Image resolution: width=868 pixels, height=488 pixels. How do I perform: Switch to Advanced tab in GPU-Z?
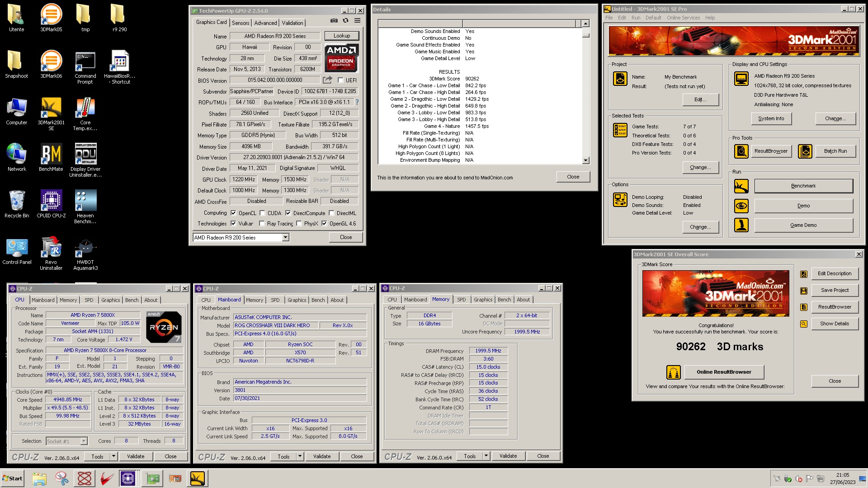pyautogui.click(x=265, y=23)
